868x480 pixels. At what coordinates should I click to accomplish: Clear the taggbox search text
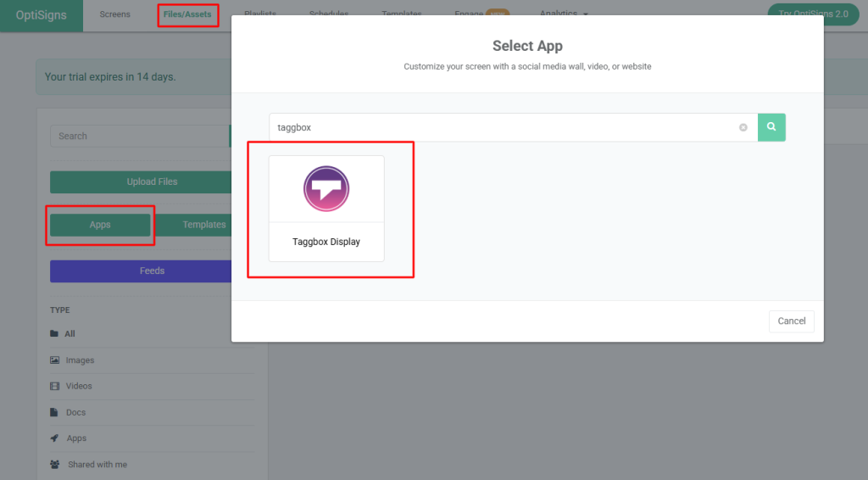pyautogui.click(x=743, y=127)
